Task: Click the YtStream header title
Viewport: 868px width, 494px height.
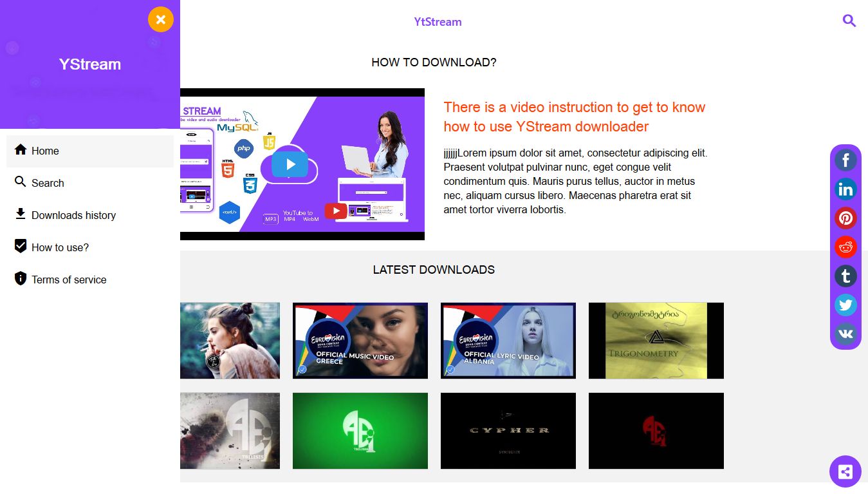Action: (x=438, y=22)
